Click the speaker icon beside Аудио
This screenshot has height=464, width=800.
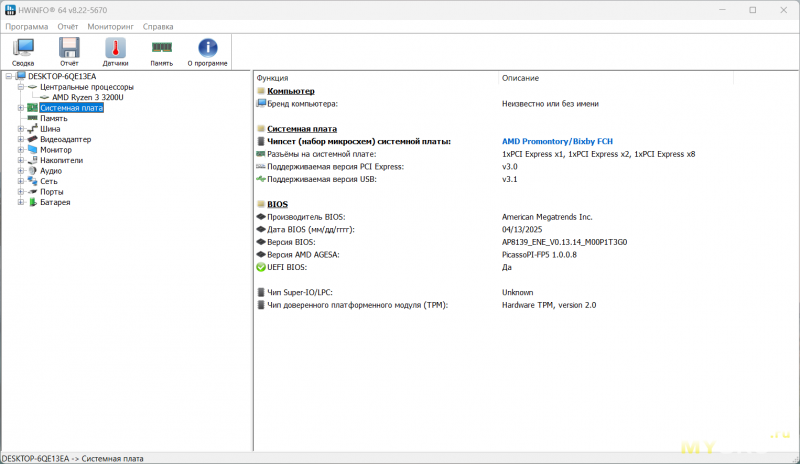32,170
